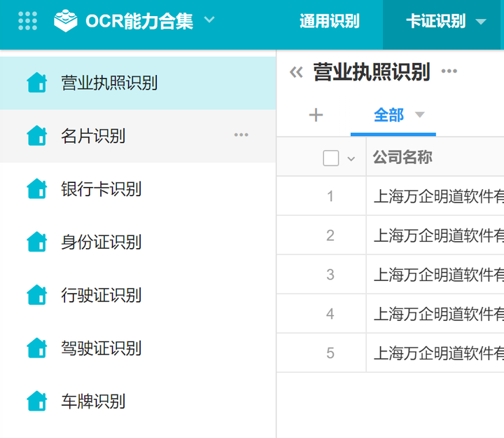The height and width of the screenshot is (438, 504).
Task: Open the more options for 名片识别
Action: pyautogui.click(x=241, y=135)
